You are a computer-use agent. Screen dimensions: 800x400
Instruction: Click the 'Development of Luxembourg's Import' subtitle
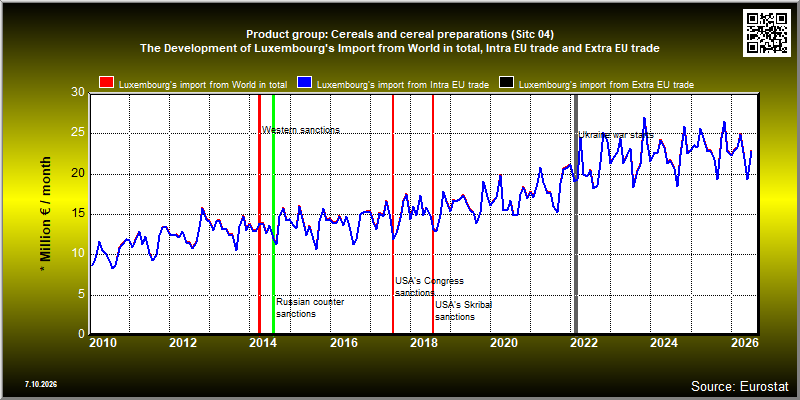point(400,49)
